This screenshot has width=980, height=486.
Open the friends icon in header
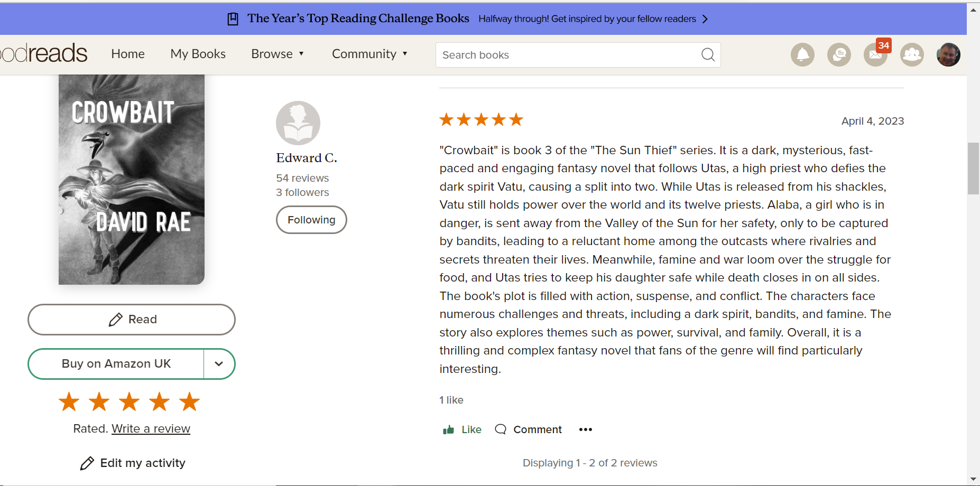coord(912,54)
